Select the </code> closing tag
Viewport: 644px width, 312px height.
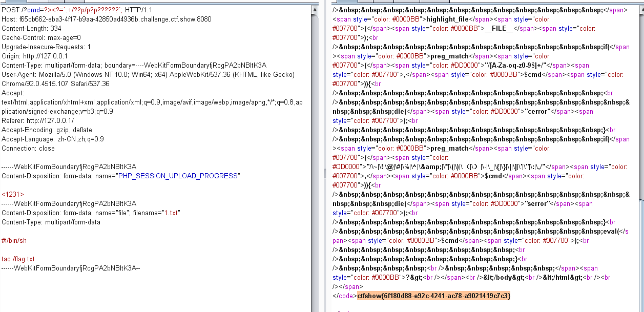(x=345, y=296)
